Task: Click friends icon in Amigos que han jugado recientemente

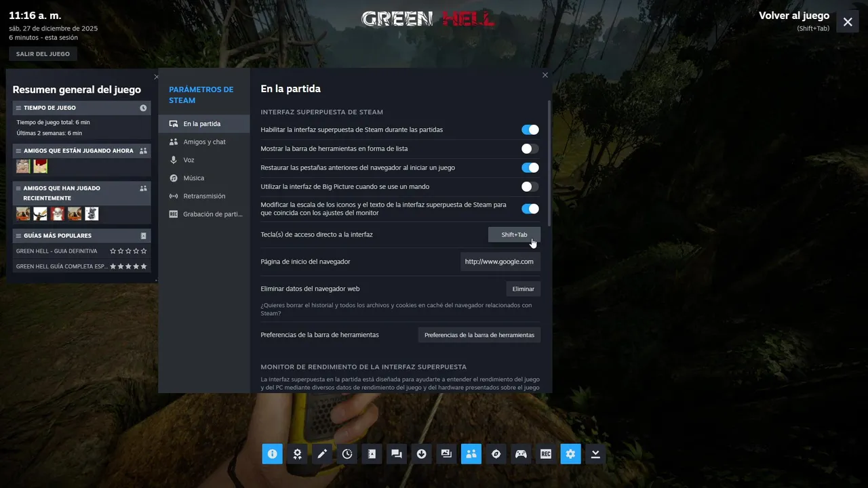Action: tap(143, 188)
